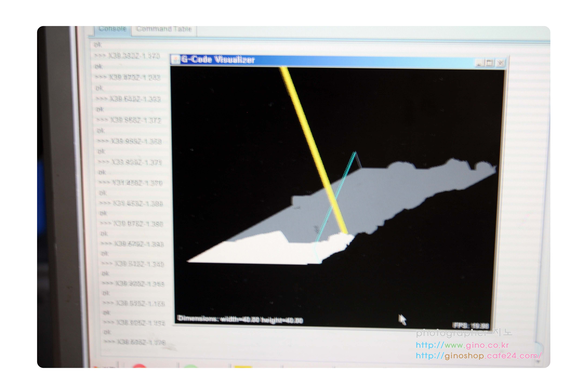Image resolution: width=588 pixels, height=392 pixels.
Task: Click the Java icon in G-Code Visualizer title bar
Action: (176, 60)
